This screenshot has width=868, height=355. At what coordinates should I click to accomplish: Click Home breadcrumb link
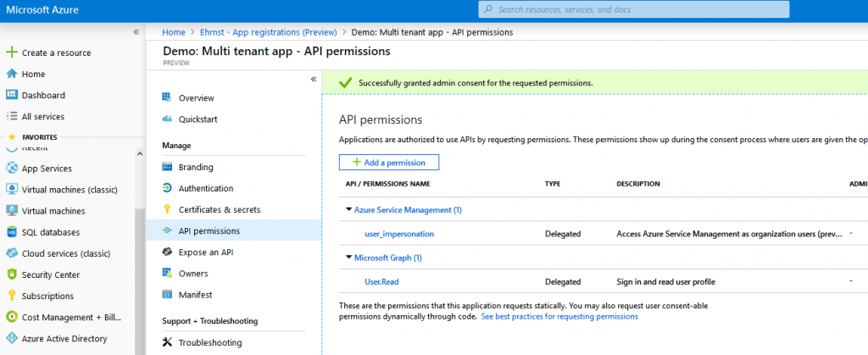[174, 32]
